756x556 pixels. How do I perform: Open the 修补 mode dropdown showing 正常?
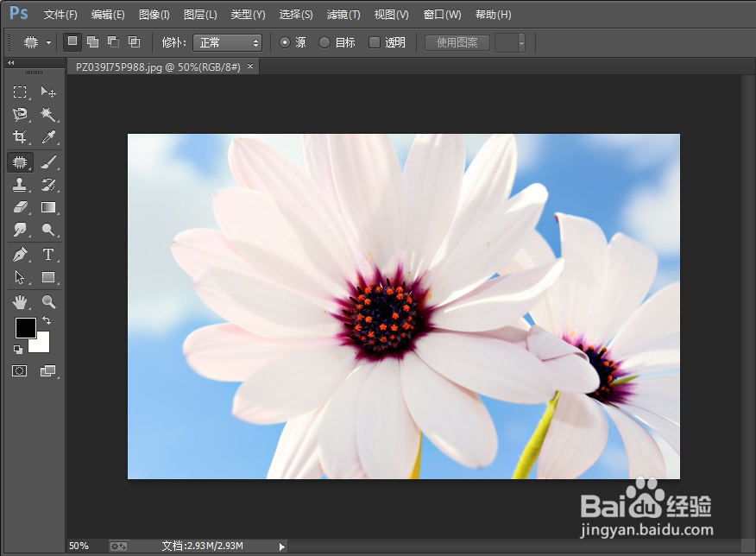coord(227,43)
